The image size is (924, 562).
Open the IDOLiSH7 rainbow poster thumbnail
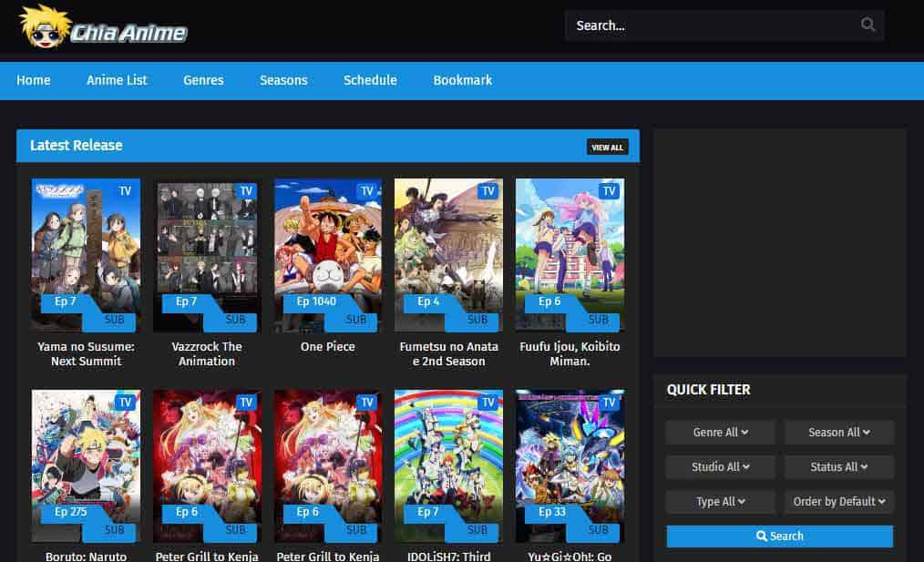click(x=449, y=466)
